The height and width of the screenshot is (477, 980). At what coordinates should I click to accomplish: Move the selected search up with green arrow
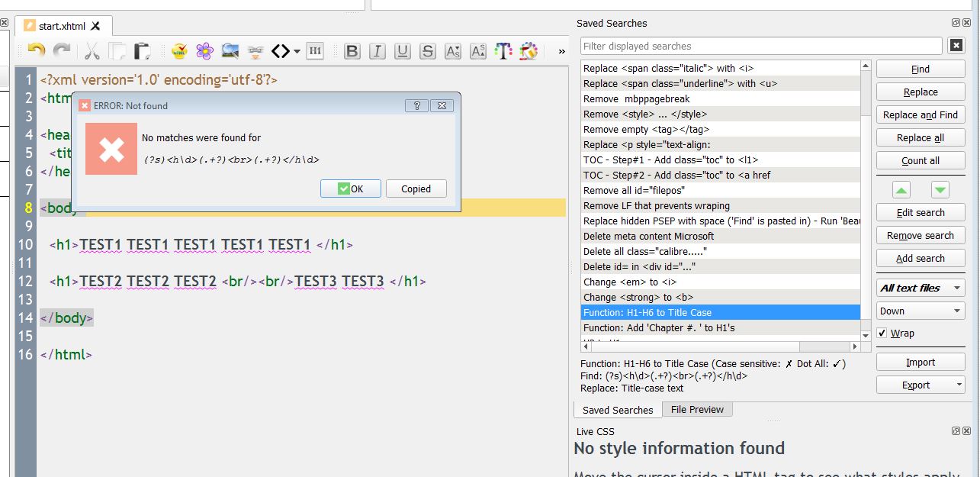tap(901, 189)
